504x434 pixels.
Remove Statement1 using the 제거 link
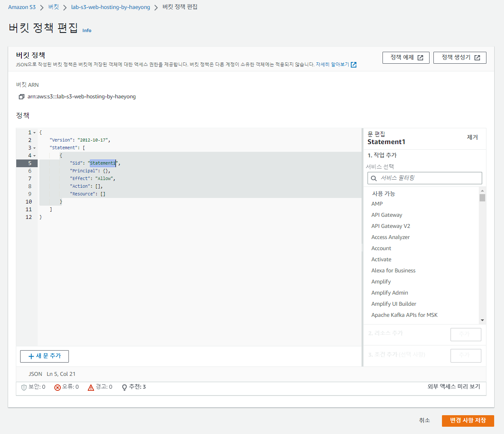[x=472, y=137]
